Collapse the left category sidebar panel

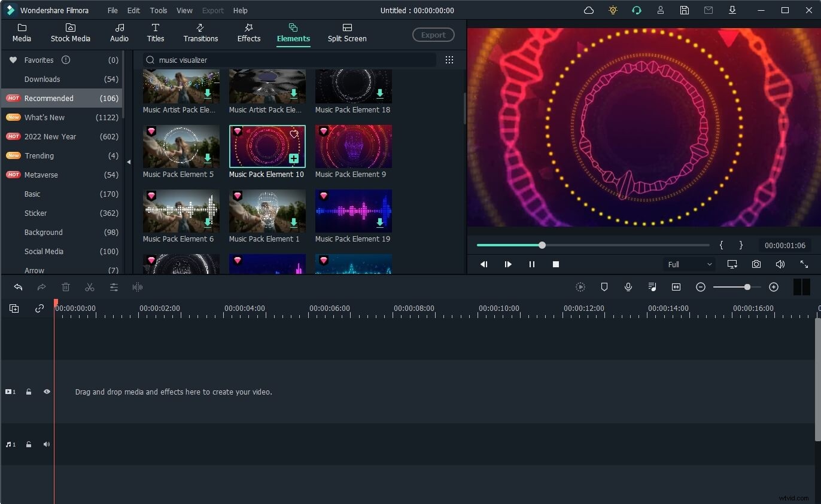point(129,162)
